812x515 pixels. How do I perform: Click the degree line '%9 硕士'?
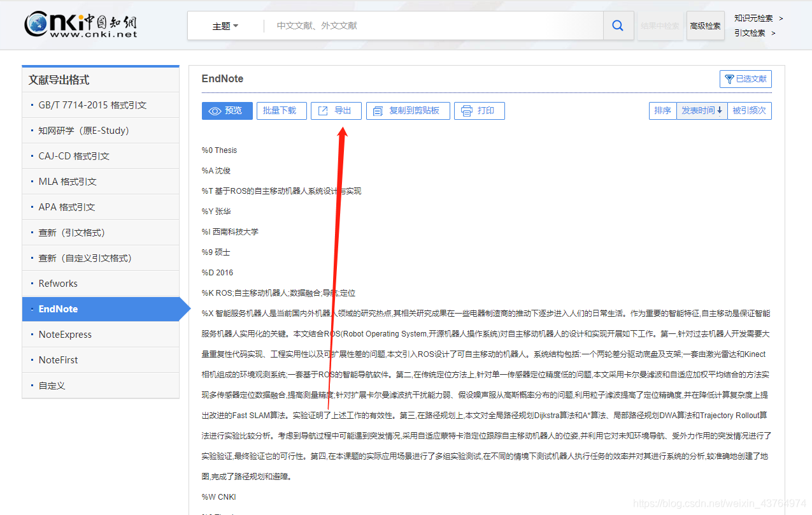coord(216,252)
